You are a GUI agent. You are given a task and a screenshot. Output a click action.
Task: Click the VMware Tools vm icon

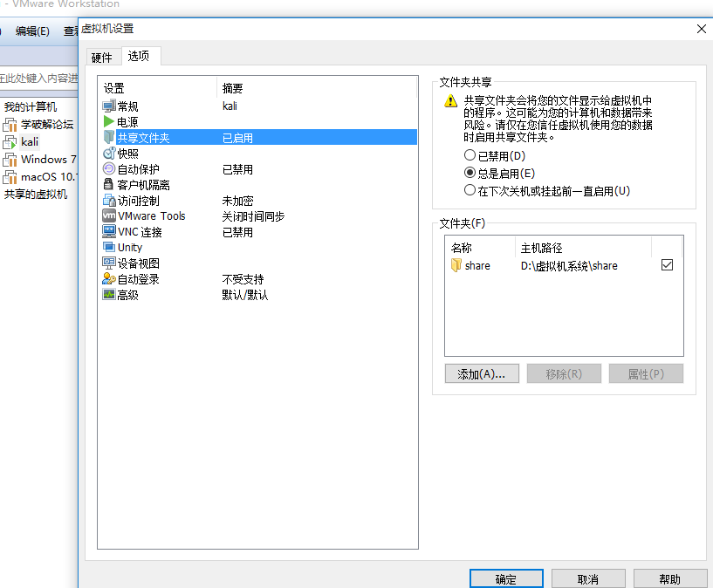[109, 215]
